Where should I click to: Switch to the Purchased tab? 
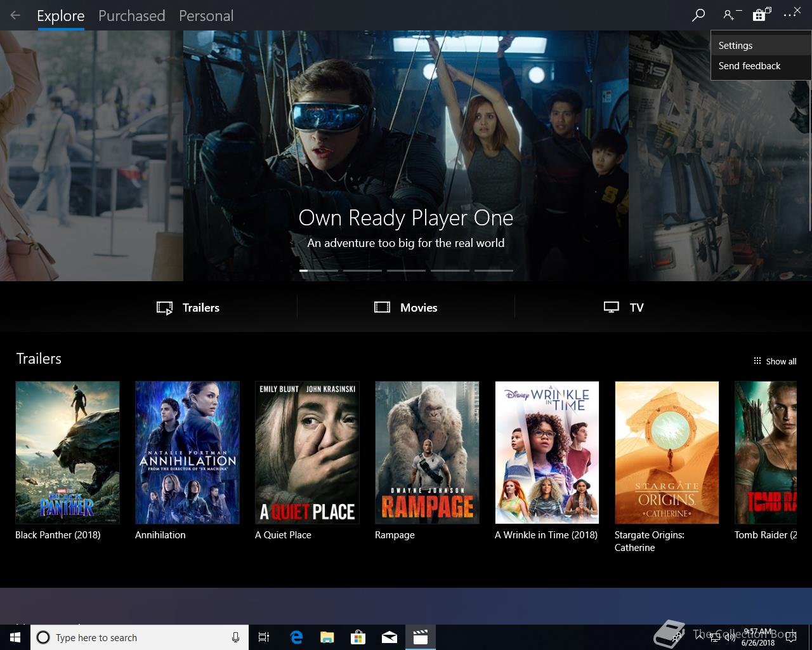coord(131,16)
